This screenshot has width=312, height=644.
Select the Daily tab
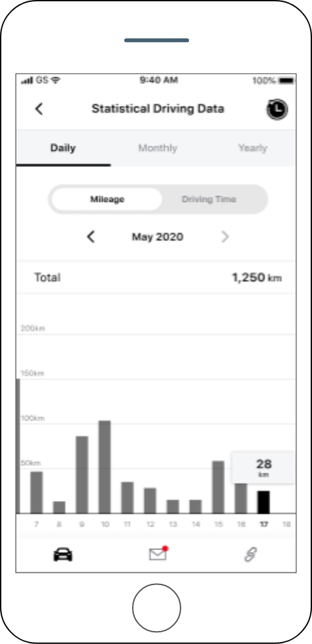[63, 148]
